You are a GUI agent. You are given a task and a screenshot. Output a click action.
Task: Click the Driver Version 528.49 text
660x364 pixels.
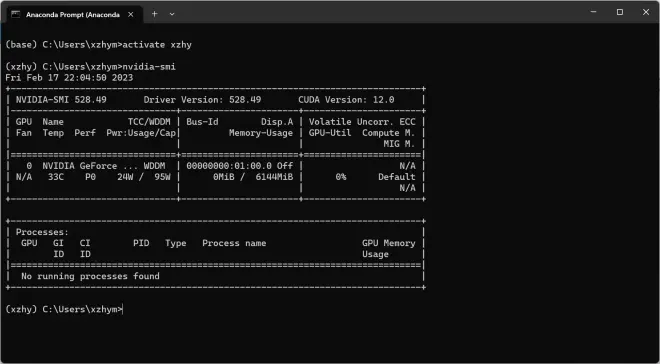(202, 100)
